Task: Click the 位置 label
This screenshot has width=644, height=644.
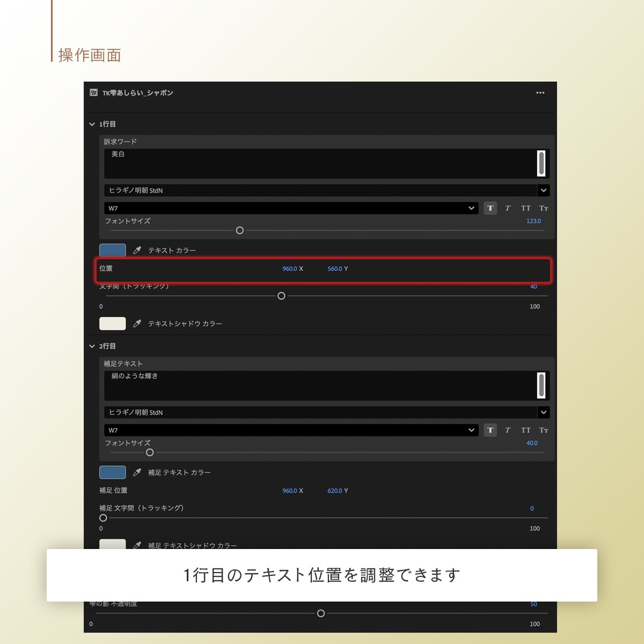Action: 106,268
